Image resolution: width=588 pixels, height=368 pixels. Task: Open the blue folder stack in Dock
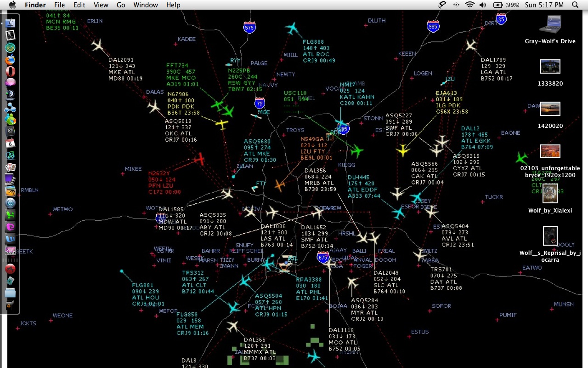point(10,293)
